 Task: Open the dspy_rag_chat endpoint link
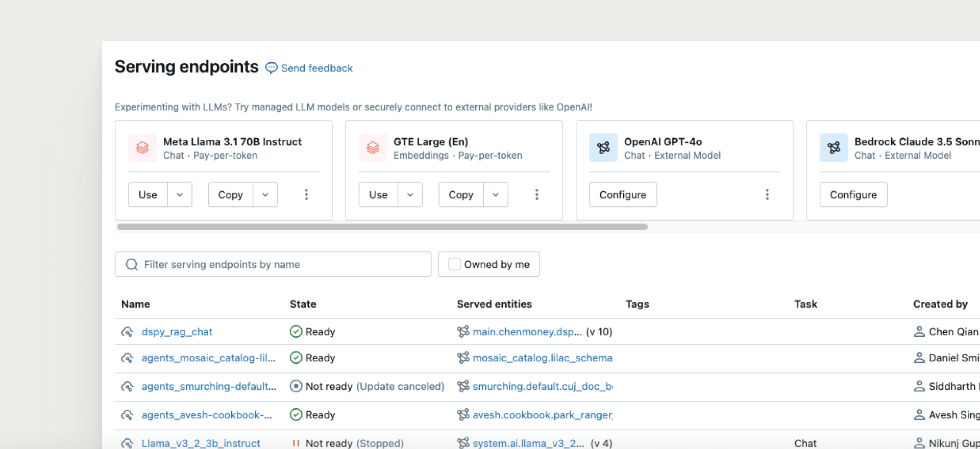tap(177, 332)
